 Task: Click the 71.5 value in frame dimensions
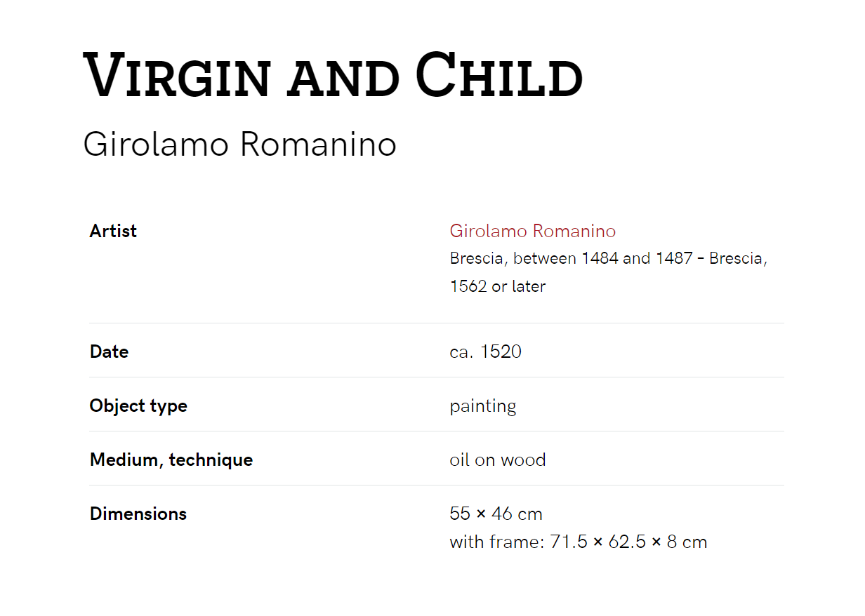coord(570,542)
